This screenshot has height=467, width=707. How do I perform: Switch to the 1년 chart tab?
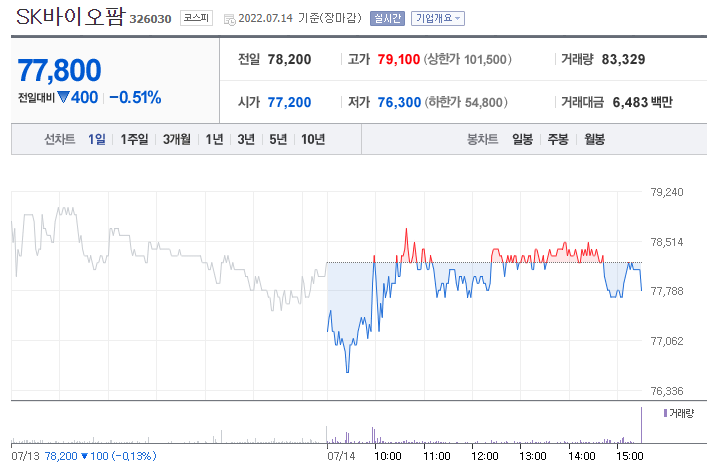pyautogui.click(x=214, y=139)
